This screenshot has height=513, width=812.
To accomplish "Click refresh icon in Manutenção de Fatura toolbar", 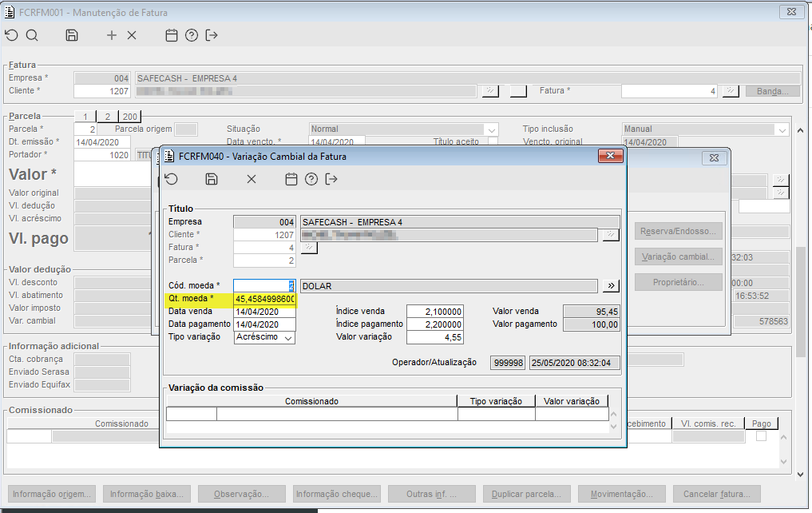I will tap(11, 35).
